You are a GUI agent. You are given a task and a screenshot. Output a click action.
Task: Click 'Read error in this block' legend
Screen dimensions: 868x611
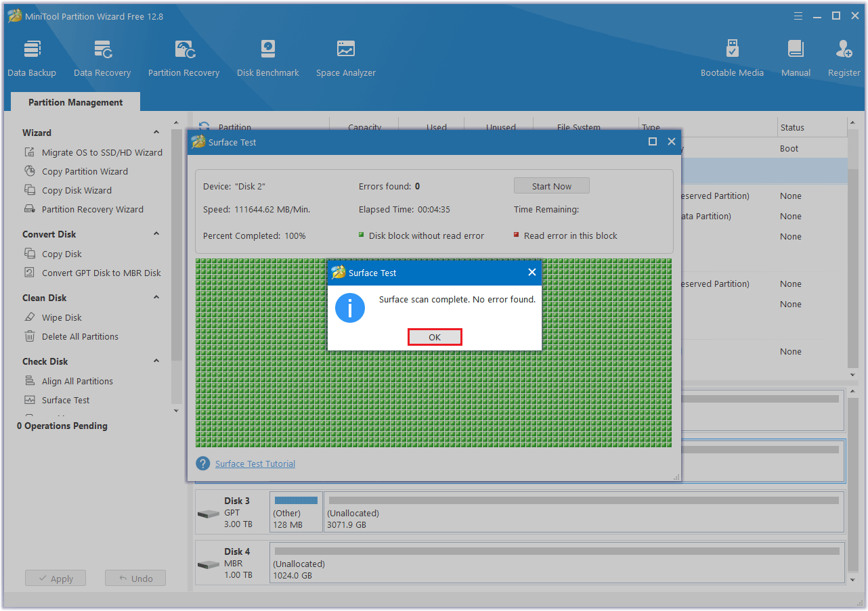[566, 235]
